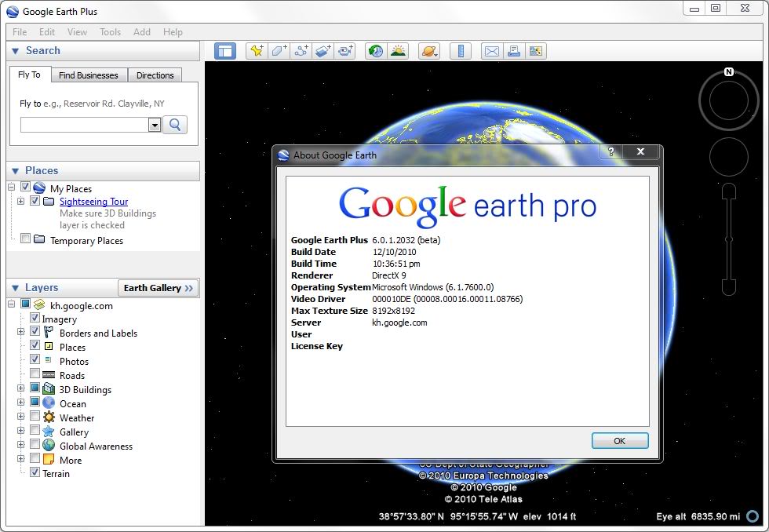
Task: Switch to the Directions tab
Action: pyautogui.click(x=155, y=75)
